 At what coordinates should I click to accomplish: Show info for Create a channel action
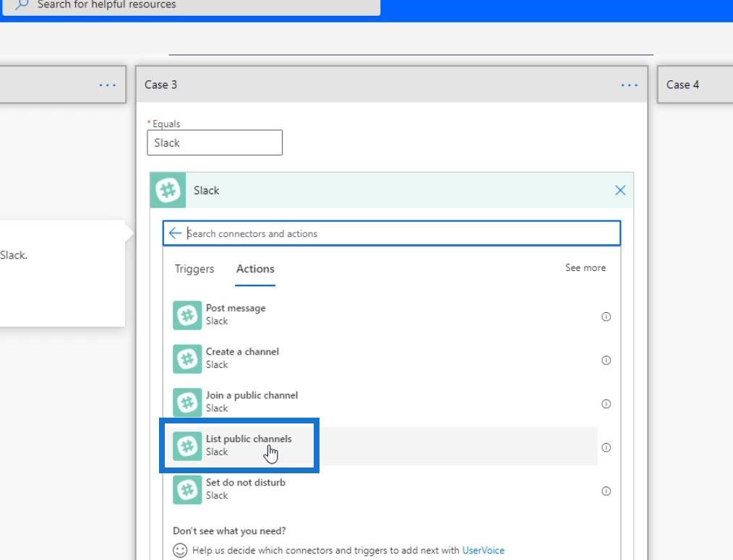[606, 360]
